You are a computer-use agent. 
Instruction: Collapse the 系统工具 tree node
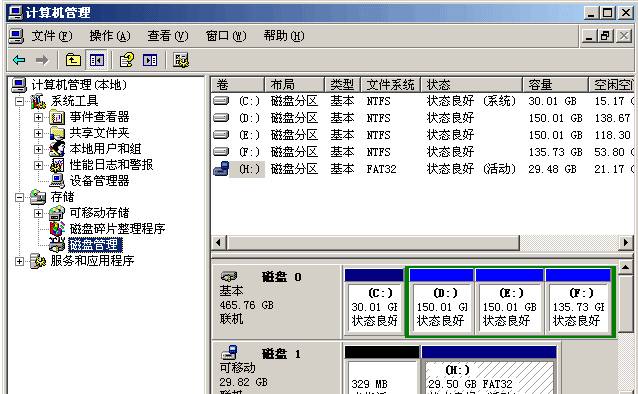pyautogui.click(x=20, y=101)
